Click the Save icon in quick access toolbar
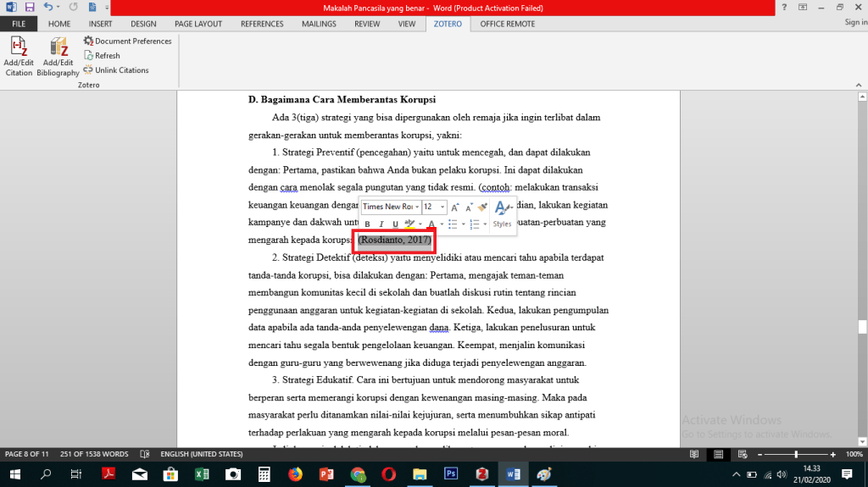The width and height of the screenshot is (868, 487). (30, 7)
